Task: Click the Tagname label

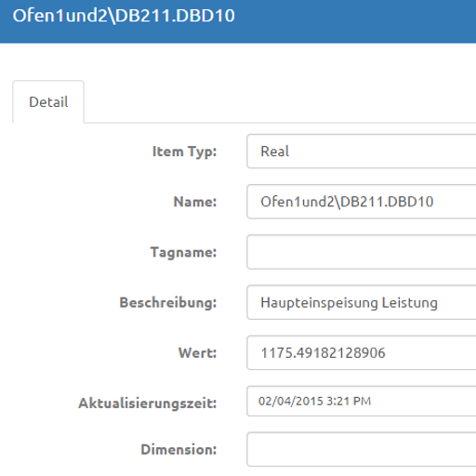Action: [x=183, y=253]
